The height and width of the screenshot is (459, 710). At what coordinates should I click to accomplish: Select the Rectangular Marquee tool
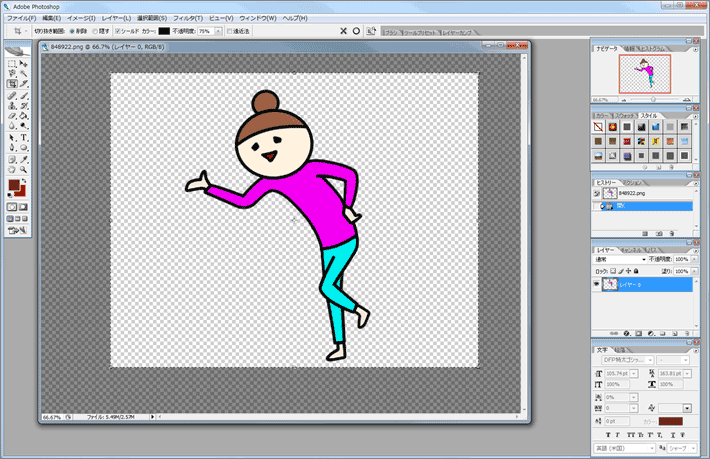[x=12, y=64]
